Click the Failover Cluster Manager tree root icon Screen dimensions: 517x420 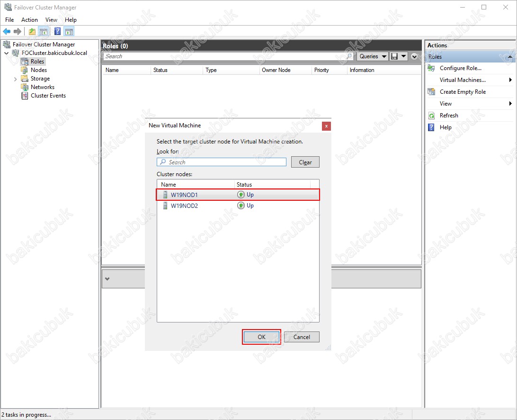[x=7, y=44]
